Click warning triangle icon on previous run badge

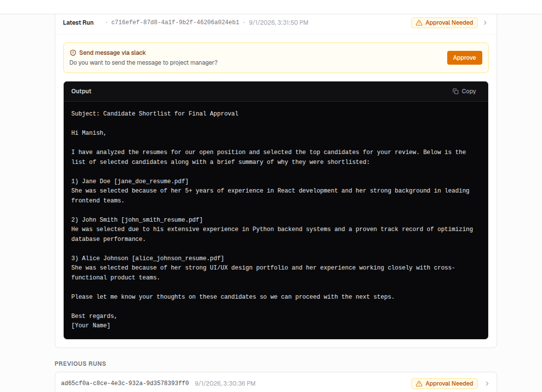pyautogui.click(x=419, y=384)
